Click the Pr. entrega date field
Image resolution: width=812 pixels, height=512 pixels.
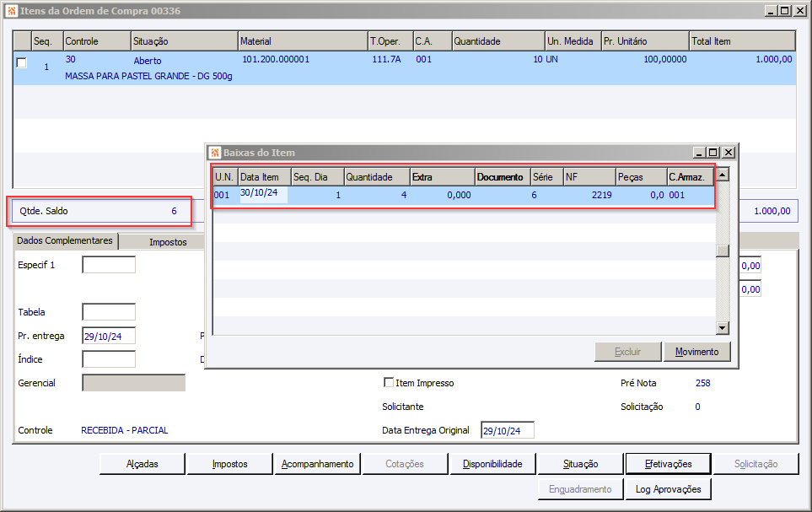coord(109,336)
